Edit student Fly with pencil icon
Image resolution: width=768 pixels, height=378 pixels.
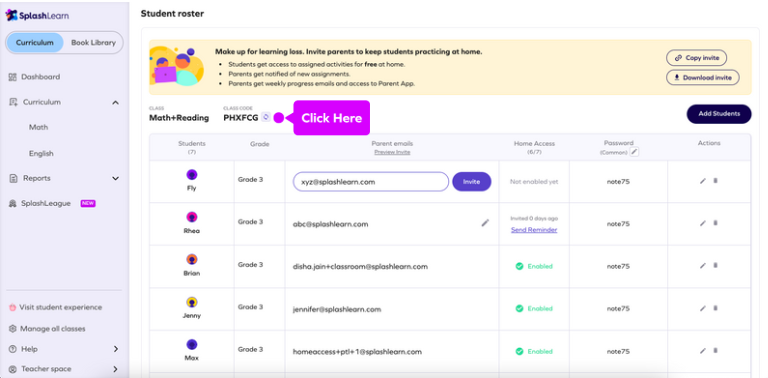click(x=703, y=181)
